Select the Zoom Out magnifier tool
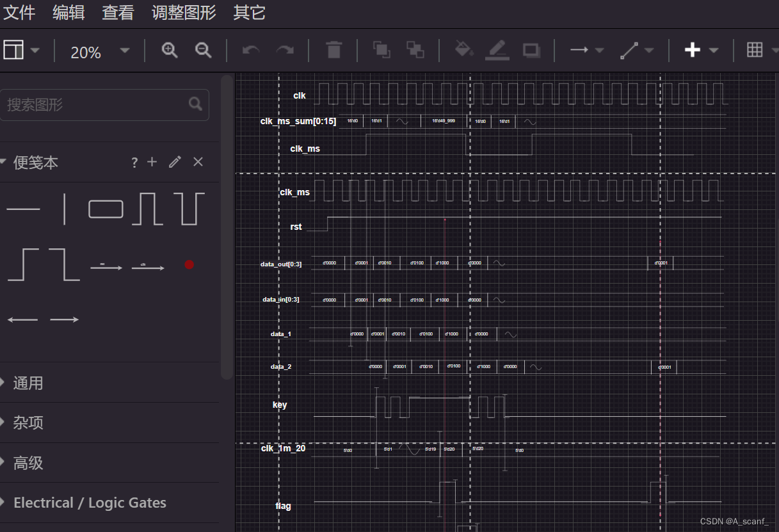This screenshot has width=779, height=532. [x=203, y=50]
